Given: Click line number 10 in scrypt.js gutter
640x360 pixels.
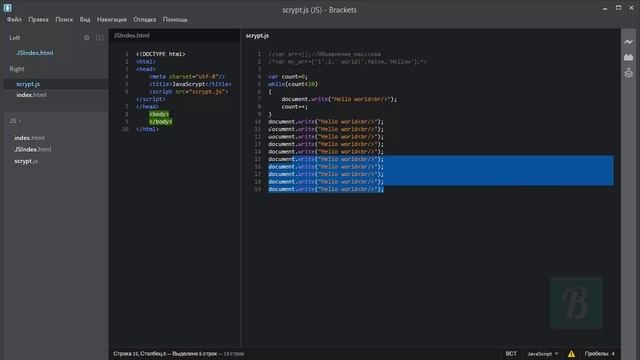Looking at the screenshot, I should (x=258, y=122).
